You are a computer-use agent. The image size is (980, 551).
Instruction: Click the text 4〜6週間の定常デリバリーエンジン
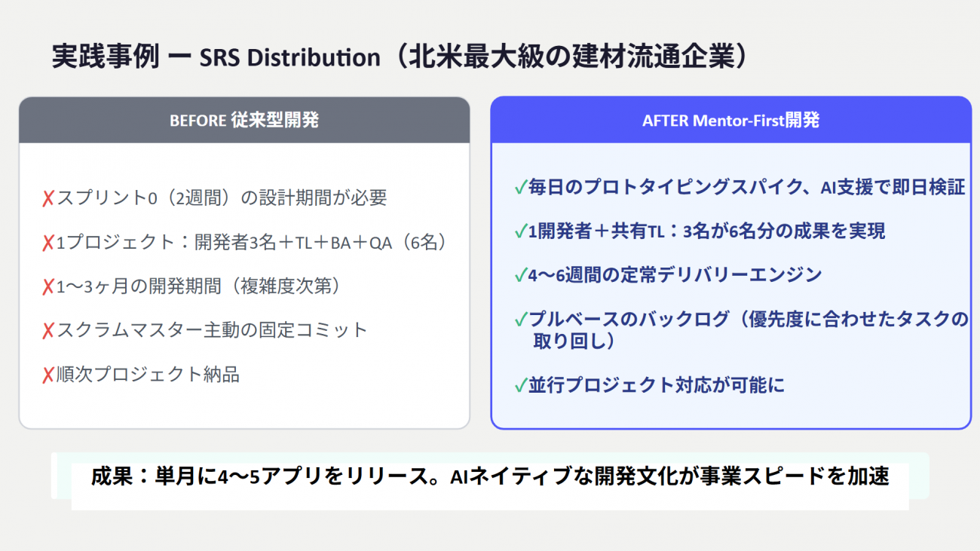click(x=675, y=275)
